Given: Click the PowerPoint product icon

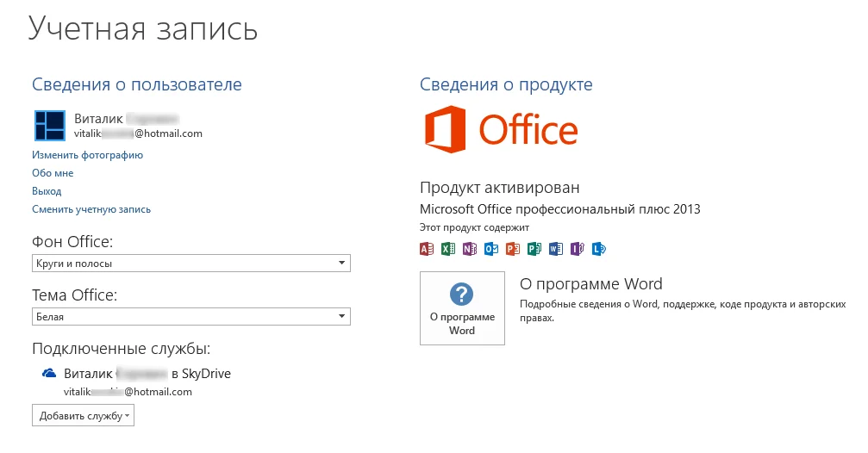Looking at the screenshot, I should [513, 249].
